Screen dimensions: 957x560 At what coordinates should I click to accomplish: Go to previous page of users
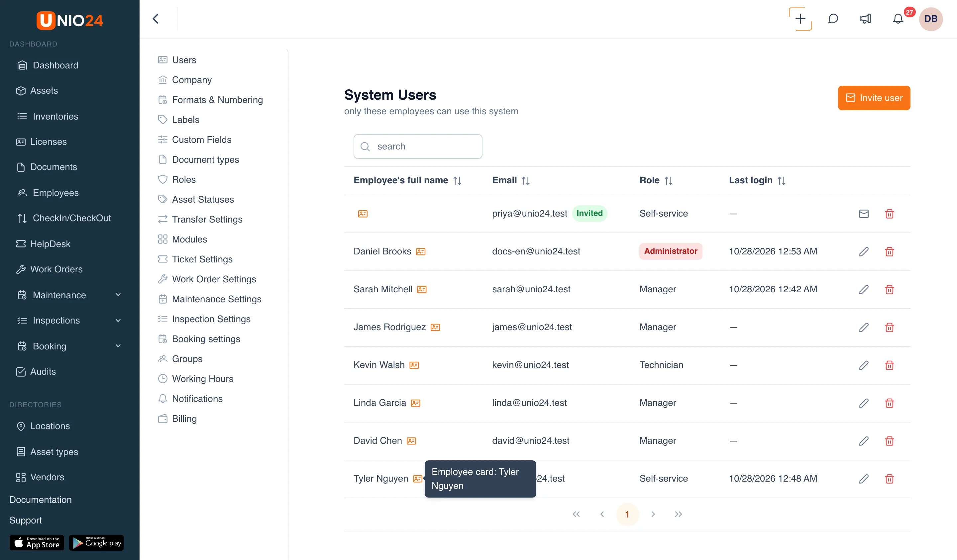point(602,514)
